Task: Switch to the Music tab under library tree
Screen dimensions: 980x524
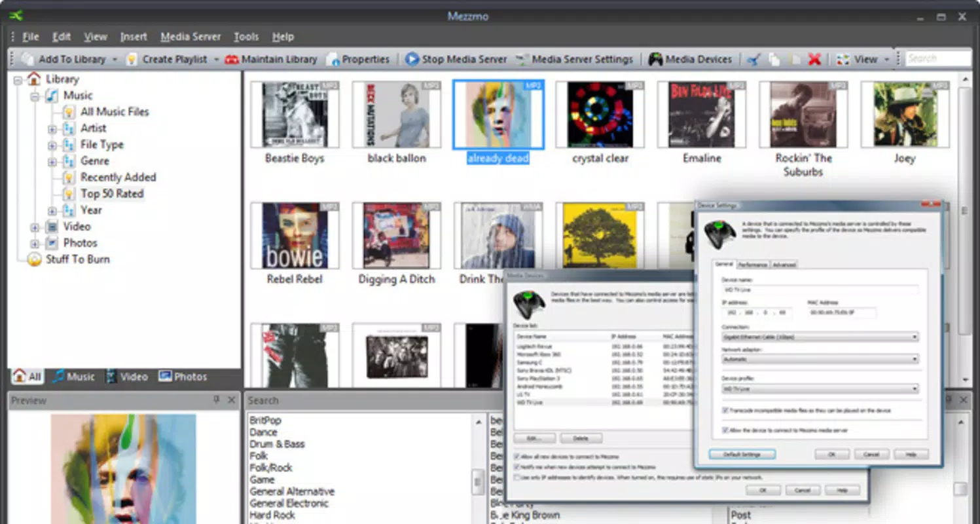Action: [x=74, y=377]
